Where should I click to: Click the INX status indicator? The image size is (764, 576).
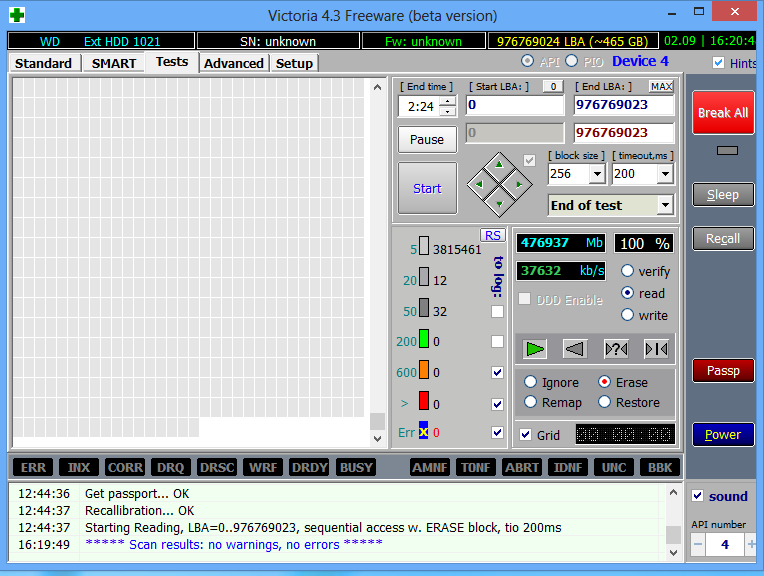79,467
